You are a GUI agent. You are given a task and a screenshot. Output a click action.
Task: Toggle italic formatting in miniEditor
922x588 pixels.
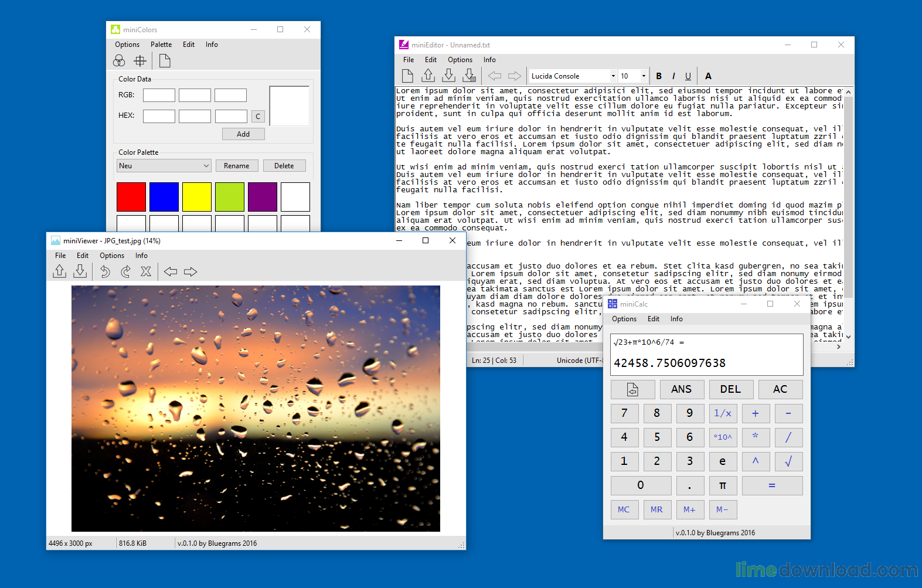point(673,76)
